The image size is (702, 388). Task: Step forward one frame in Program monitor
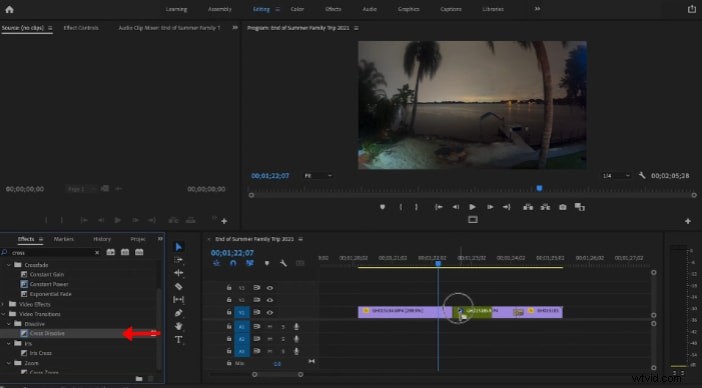[x=490, y=207]
